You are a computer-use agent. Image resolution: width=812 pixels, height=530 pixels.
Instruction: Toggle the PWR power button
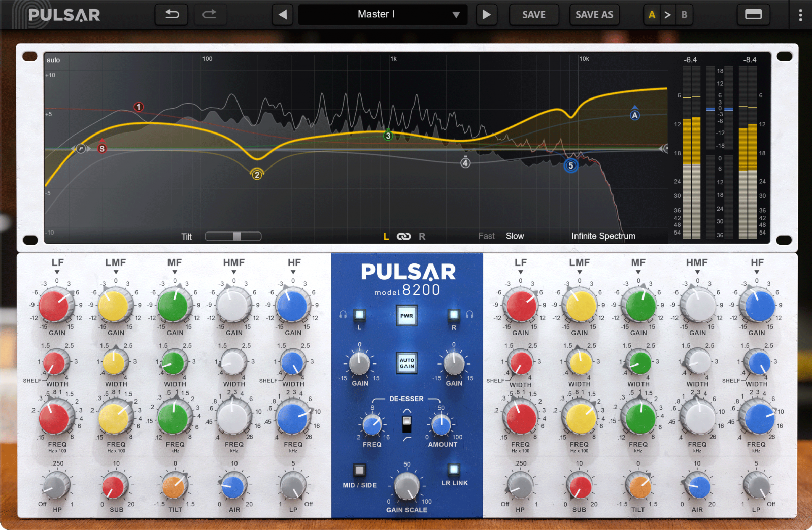click(407, 315)
